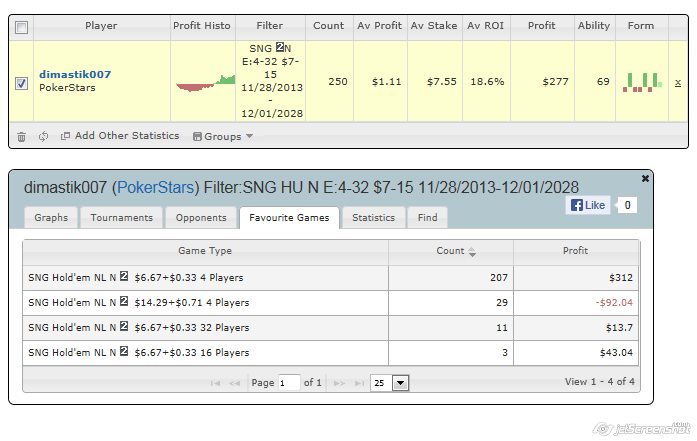Like the page with Facebook button
This screenshot has height=441, width=697.
click(x=588, y=205)
